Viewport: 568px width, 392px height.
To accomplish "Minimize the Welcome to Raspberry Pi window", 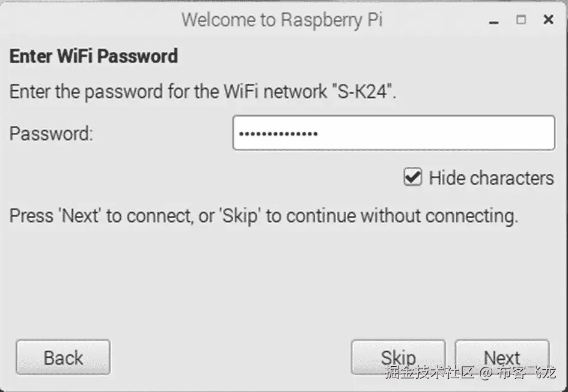I will [x=494, y=20].
